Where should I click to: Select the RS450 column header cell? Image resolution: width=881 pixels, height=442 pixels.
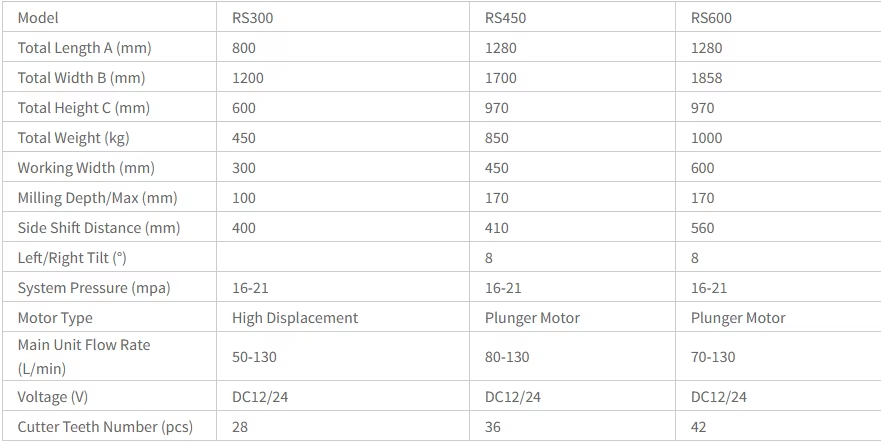(x=506, y=18)
